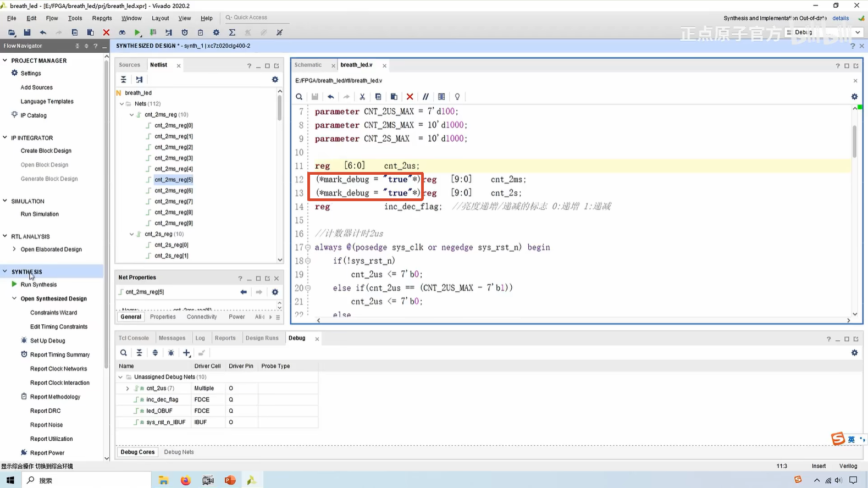Click the Save project toolbar icon

[27, 32]
